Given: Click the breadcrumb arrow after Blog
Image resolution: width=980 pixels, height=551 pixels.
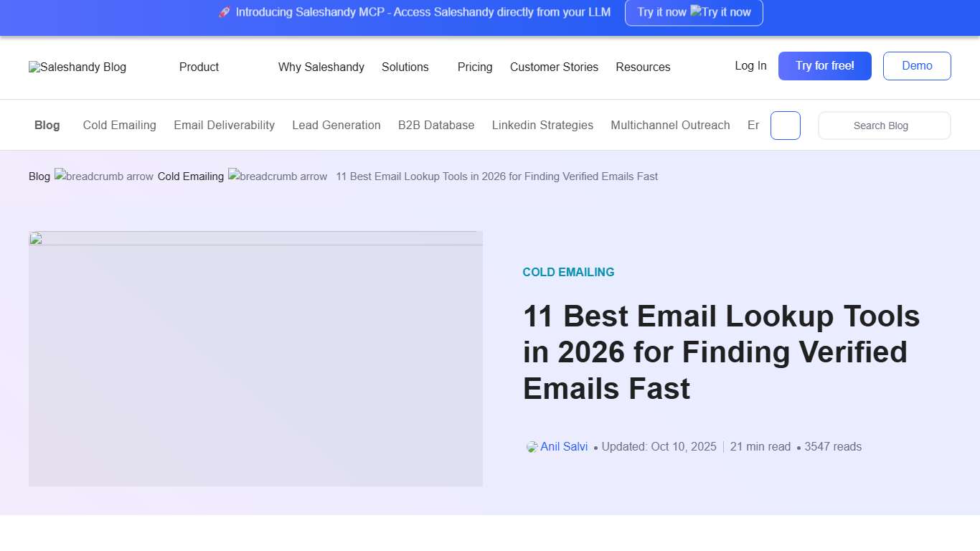Looking at the screenshot, I should pyautogui.click(x=103, y=176).
